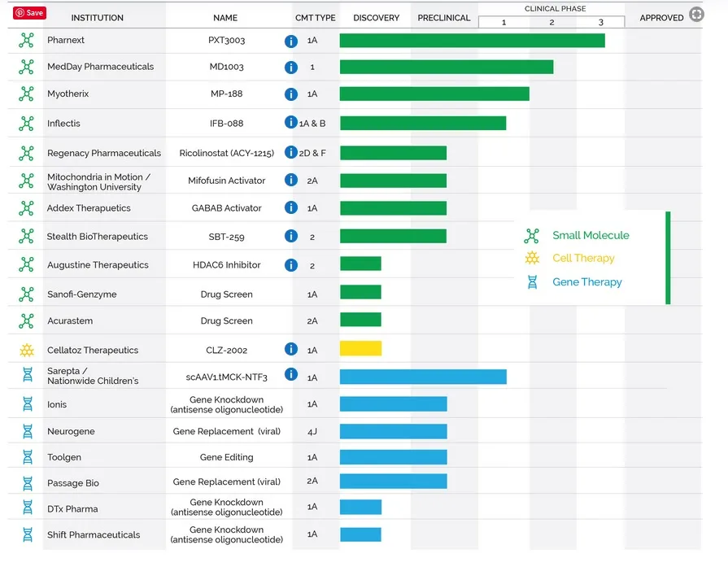
Task: Click cell therapy icon beside Cellatoz Therapeutics
Action: tap(27, 350)
